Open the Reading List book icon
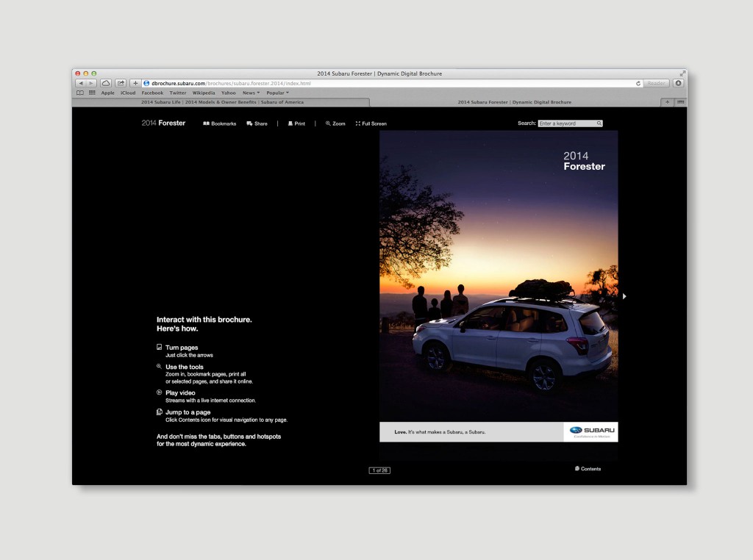Image resolution: width=753 pixels, height=560 pixels. click(x=80, y=93)
